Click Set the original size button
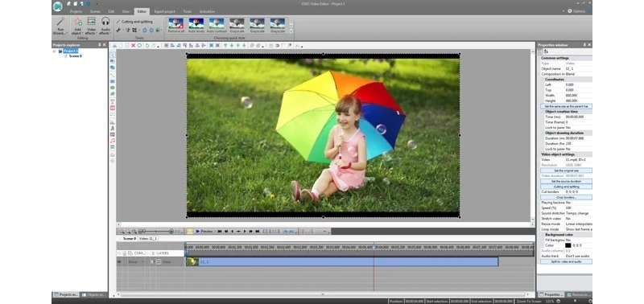Viewport: 644px width, 304px height. pos(566,170)
